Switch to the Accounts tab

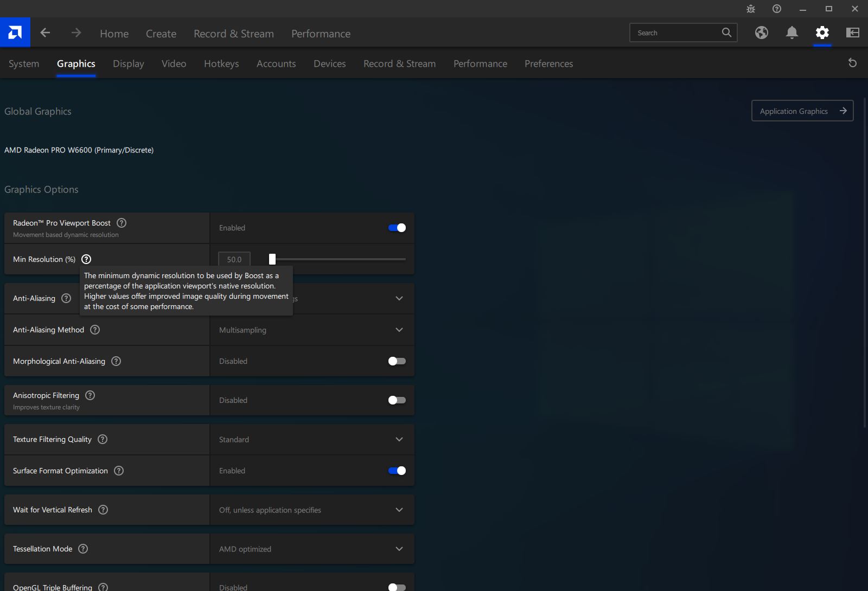coord(276,63)
